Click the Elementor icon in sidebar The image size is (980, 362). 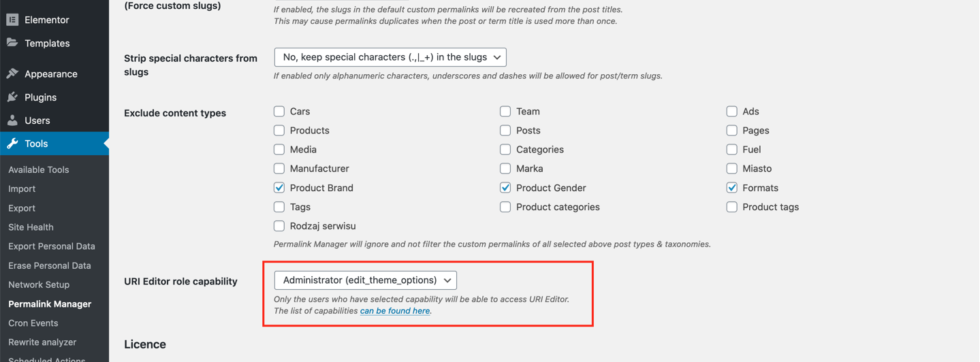12,20
